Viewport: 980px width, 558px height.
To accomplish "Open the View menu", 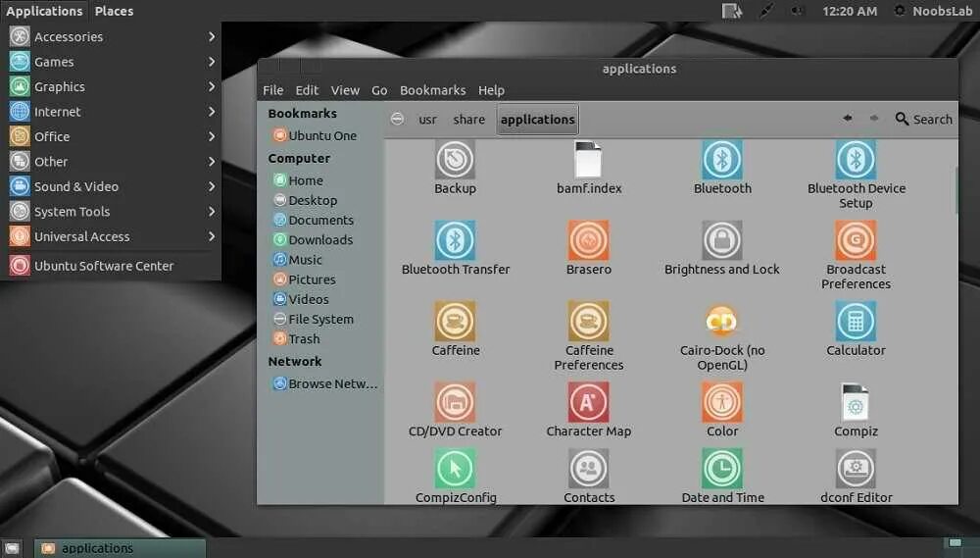I will (345, 90).
